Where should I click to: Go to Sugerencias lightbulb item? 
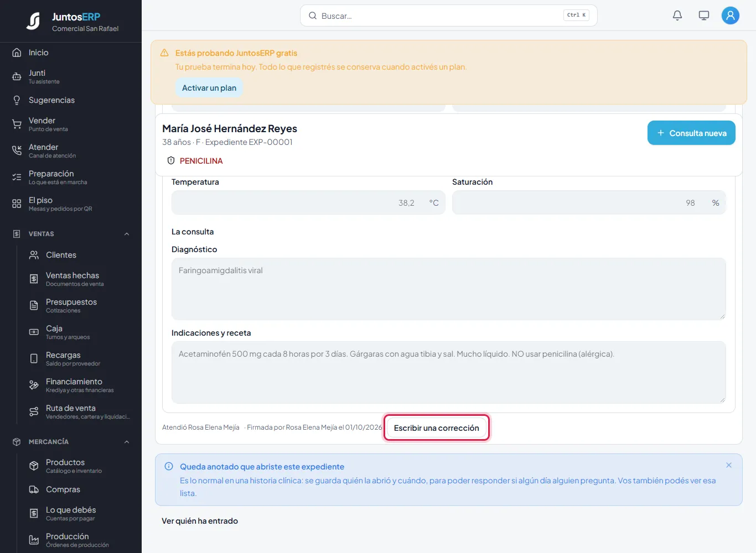[71, 100]
